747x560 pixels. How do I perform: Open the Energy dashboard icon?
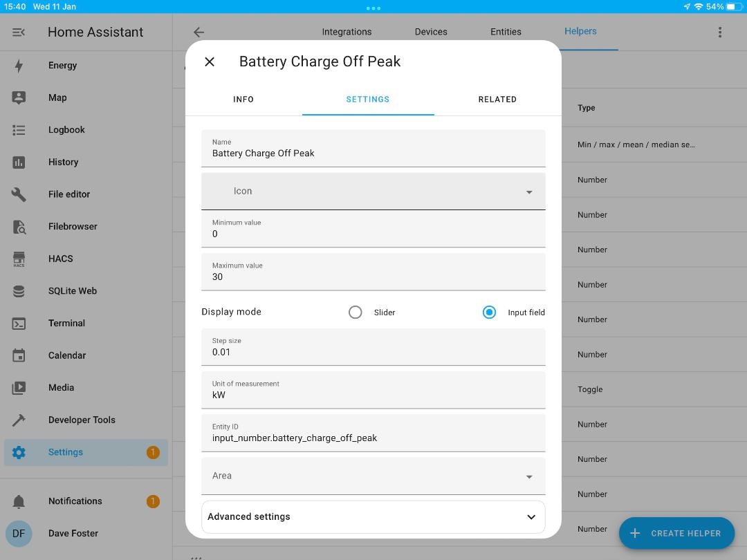coord(19,66)
